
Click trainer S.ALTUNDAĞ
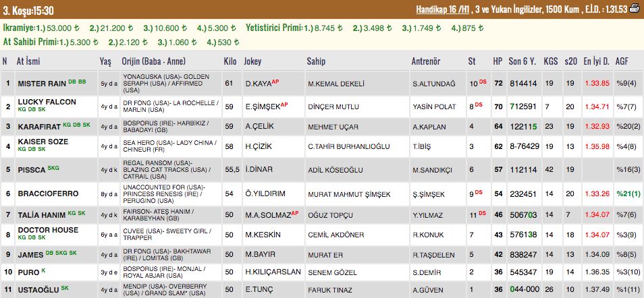tap(434, 84)
